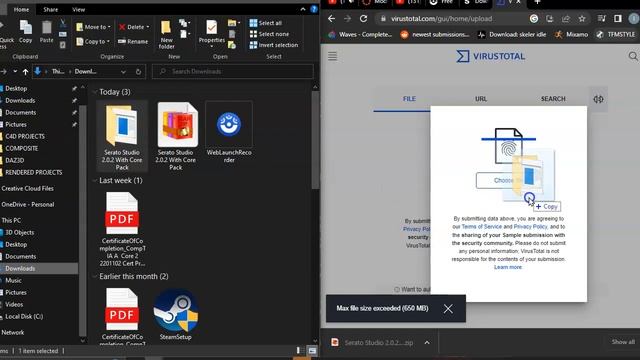Viewport: 640px width, 360px height.
Task: Open the Copy to dropdown
Action: coord(93,41)
